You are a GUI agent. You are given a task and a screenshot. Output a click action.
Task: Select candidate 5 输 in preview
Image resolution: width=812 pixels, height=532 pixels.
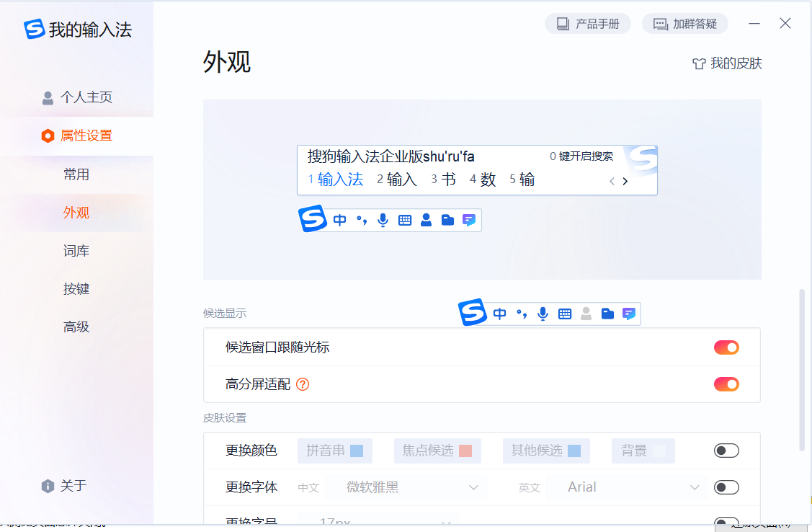(522, 179)
